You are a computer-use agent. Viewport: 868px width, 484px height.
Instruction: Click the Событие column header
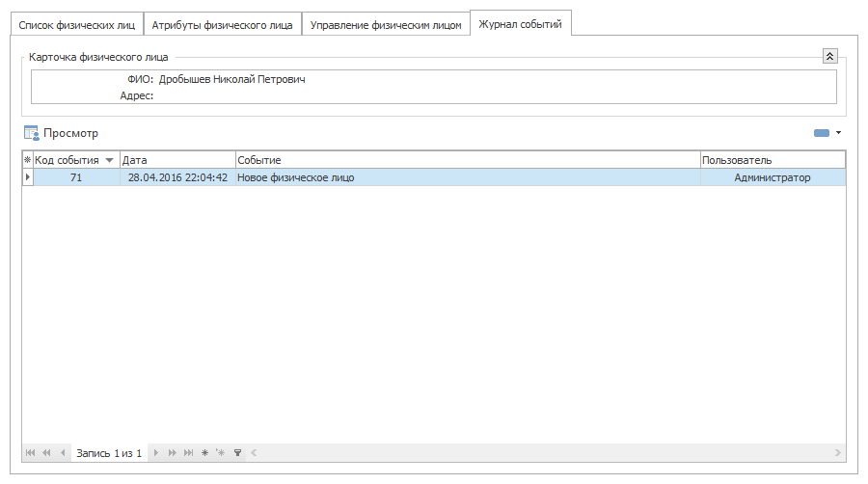(468, 160)
